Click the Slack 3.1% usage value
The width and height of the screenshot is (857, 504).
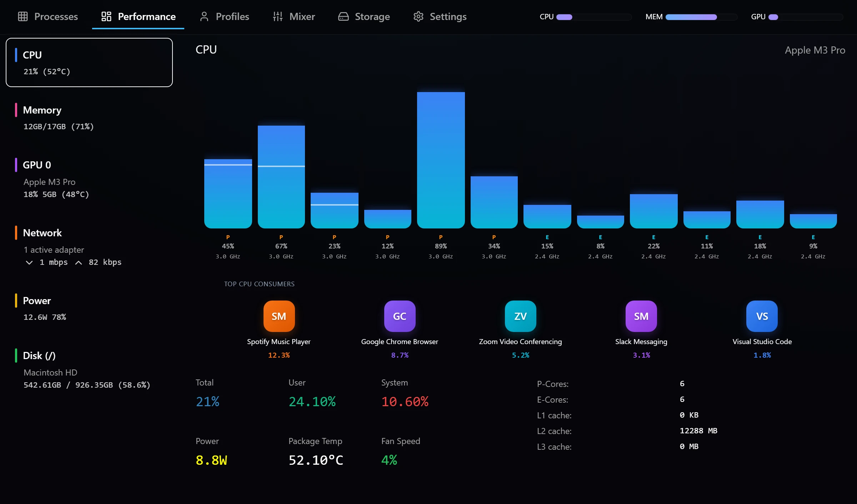point(641,355)
